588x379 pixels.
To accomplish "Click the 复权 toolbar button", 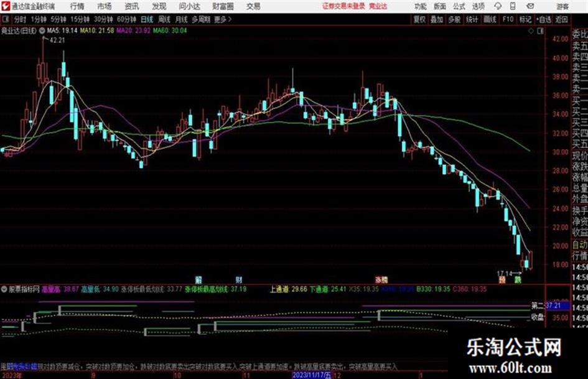I will 419,19.
